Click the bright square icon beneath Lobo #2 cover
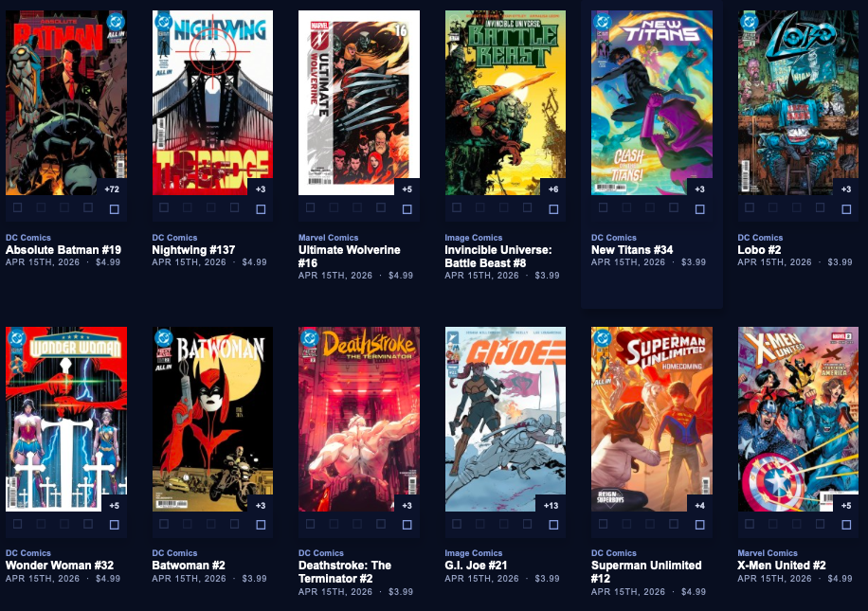 [x=846, y=209]
